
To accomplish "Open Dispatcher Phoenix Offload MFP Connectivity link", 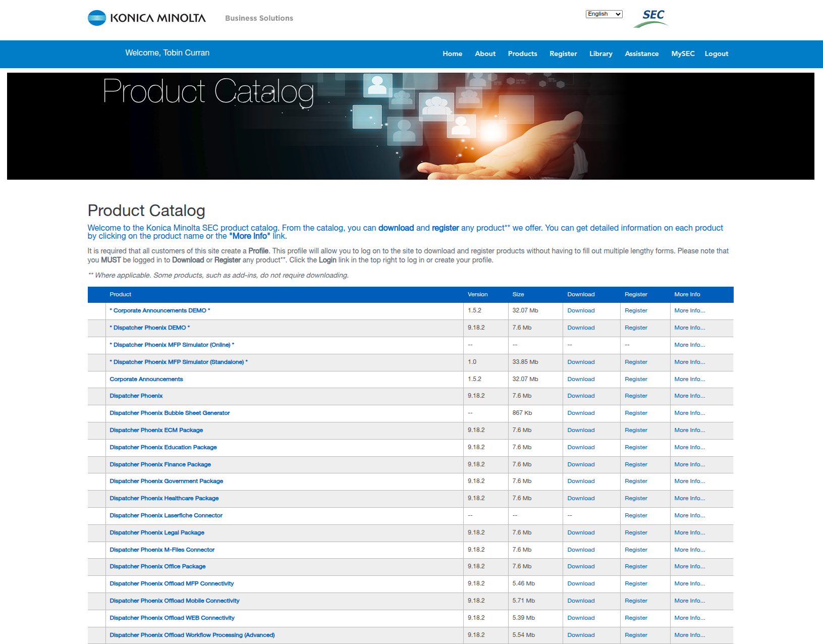I will 172,584.
